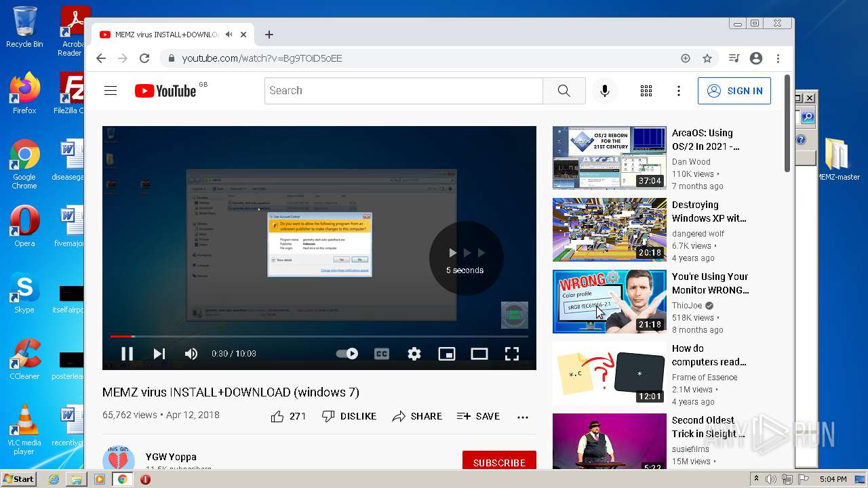Mute tab via audio icon

click(x=229, y=35)
